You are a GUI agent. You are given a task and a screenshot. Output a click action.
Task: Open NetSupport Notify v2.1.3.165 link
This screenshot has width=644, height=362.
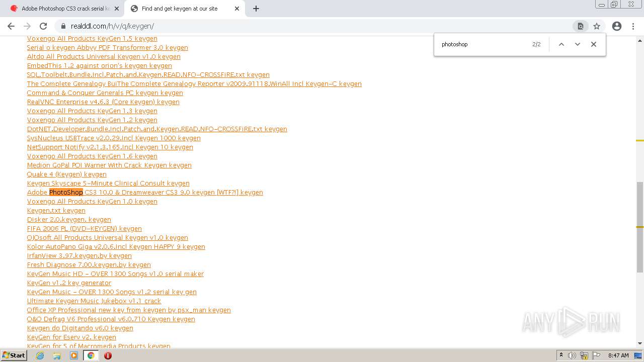point(110,147)
